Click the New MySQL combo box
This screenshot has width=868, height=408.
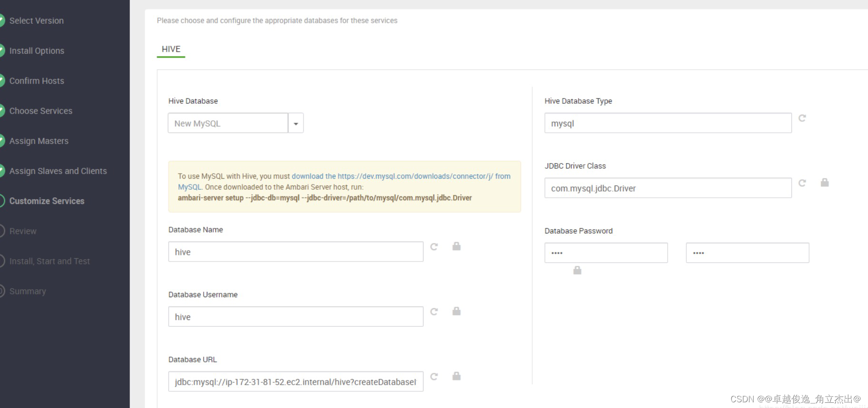click(x=228, y=123)
